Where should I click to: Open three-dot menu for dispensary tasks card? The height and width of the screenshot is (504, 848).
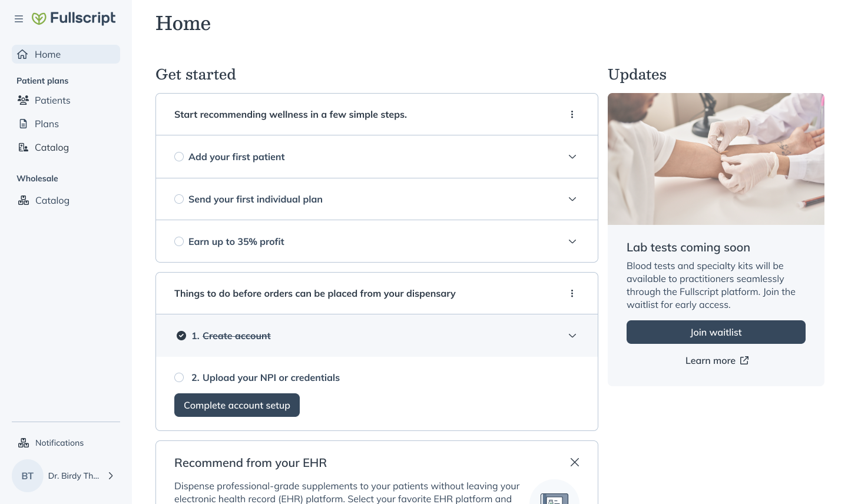(572, 293)
